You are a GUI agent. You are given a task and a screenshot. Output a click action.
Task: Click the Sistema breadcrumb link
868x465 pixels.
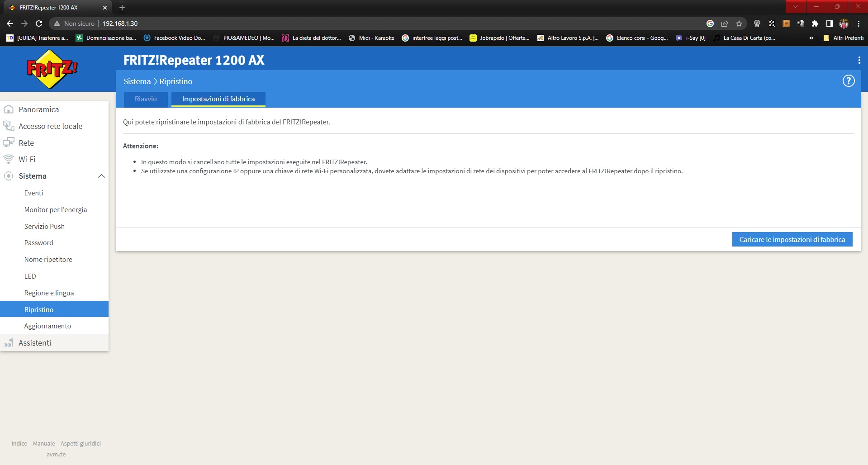137,81
